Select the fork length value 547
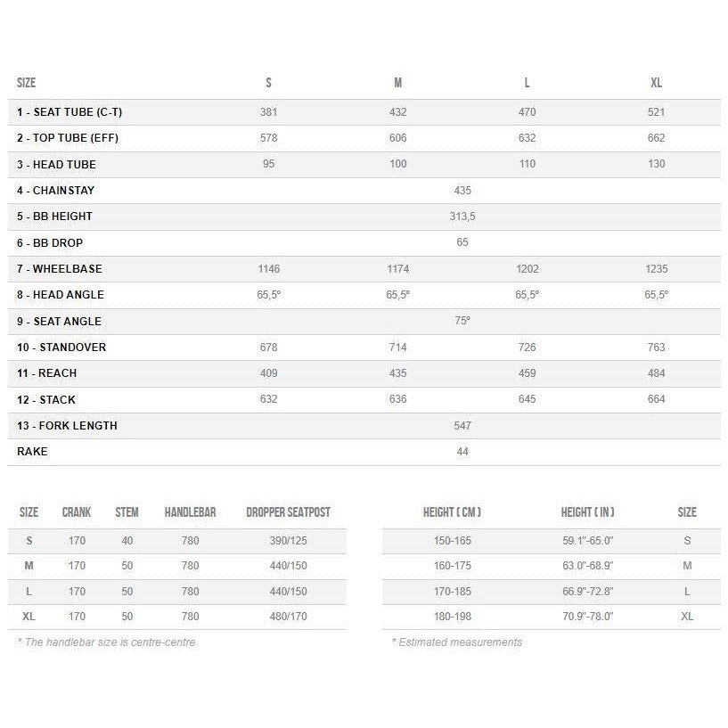 click(x=462, y=426)
